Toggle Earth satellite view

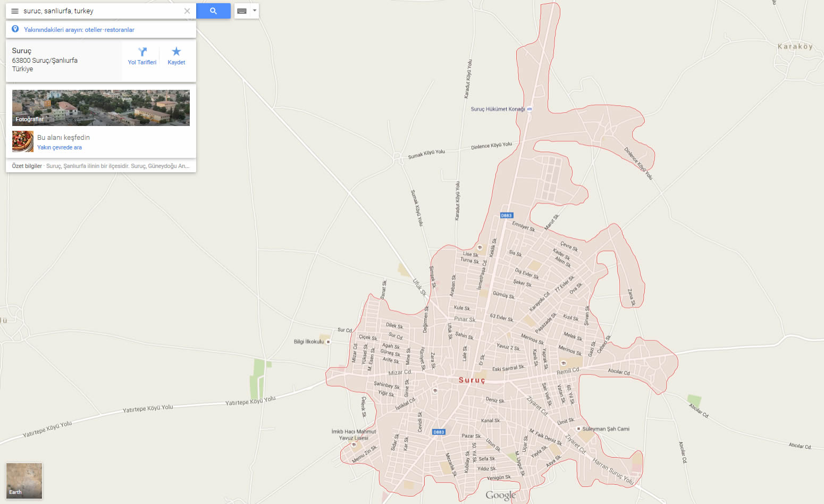(23, 481)
